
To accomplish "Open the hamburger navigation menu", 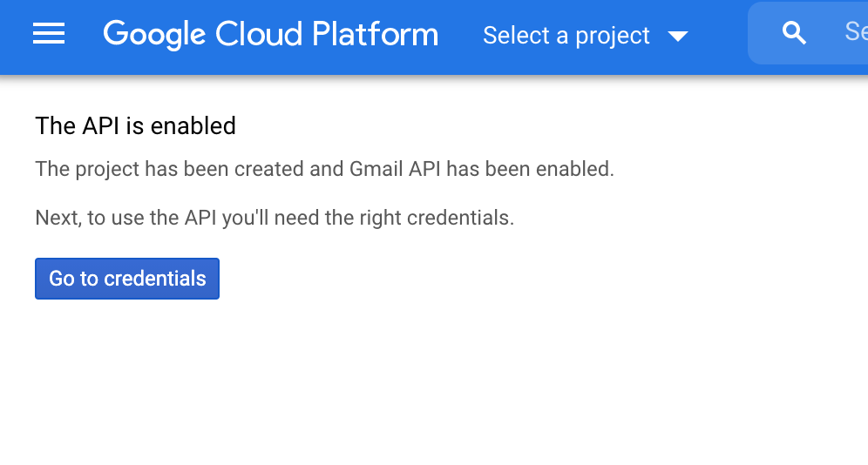I will pos(49,33).
